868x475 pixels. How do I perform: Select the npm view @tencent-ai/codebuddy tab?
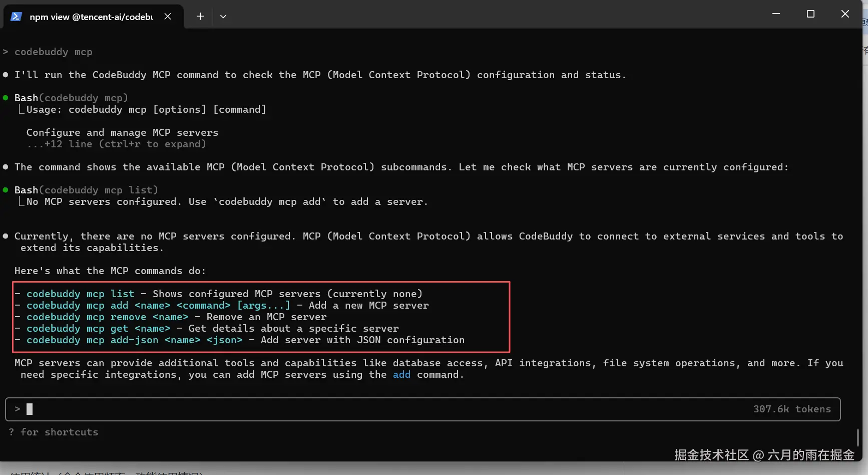coord(91,17)
